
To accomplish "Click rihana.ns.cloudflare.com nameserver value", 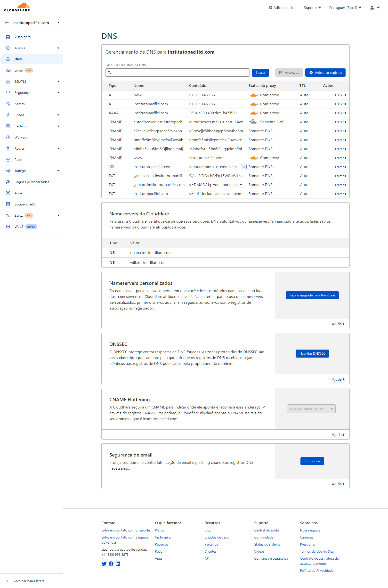I will (x=151, y=253).
